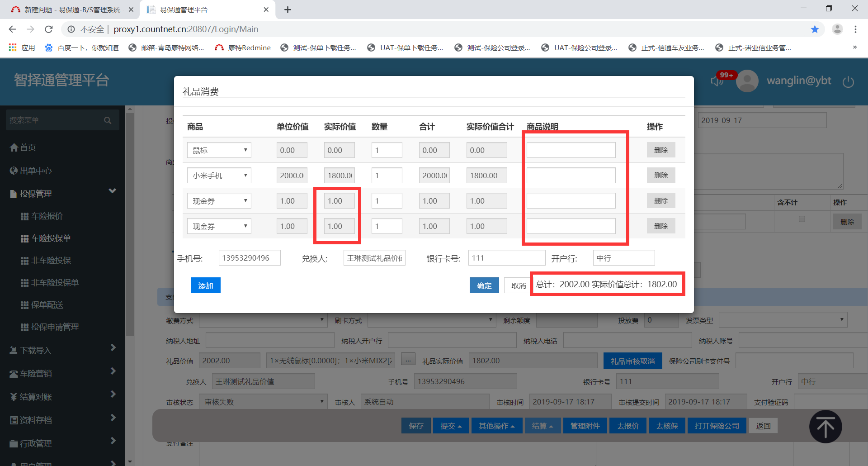
Task: Open the 邮箱-青岛康特网络 bookmark
Action: pos(166,48)
